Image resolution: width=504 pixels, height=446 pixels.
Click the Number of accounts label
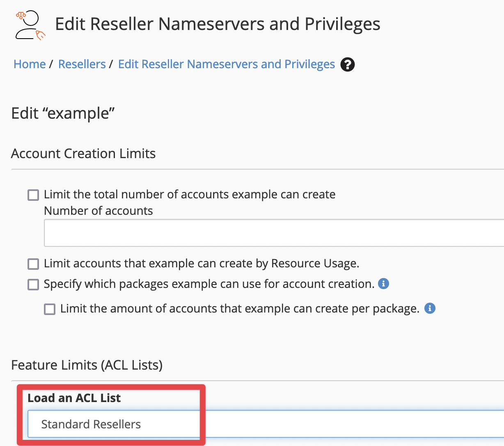click(99, 211)
